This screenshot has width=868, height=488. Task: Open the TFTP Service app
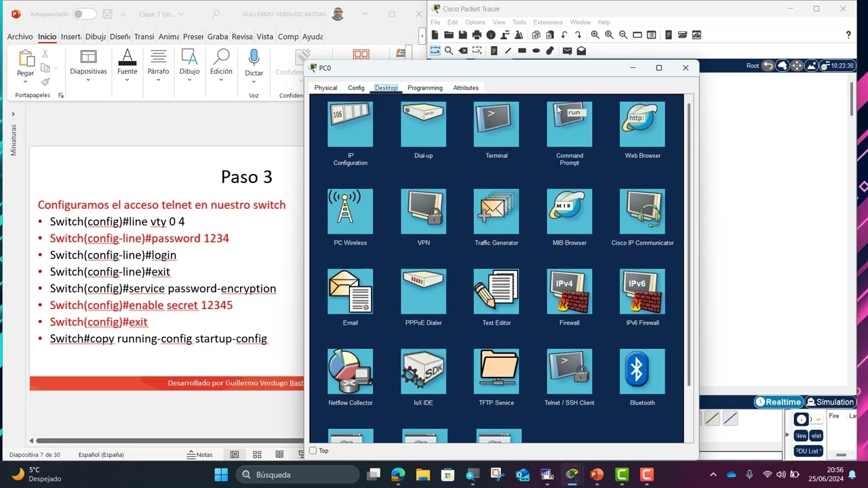496,371
